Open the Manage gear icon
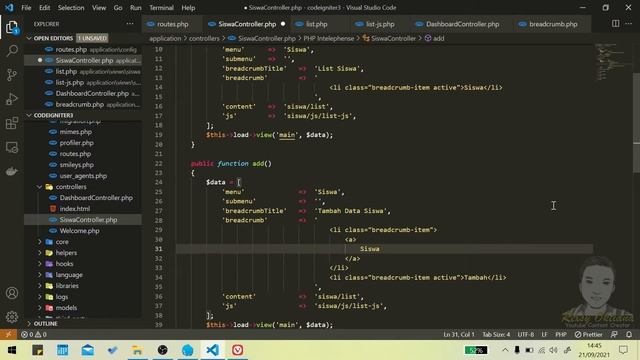This screenshot has width=640, height=360. [12, 317]
